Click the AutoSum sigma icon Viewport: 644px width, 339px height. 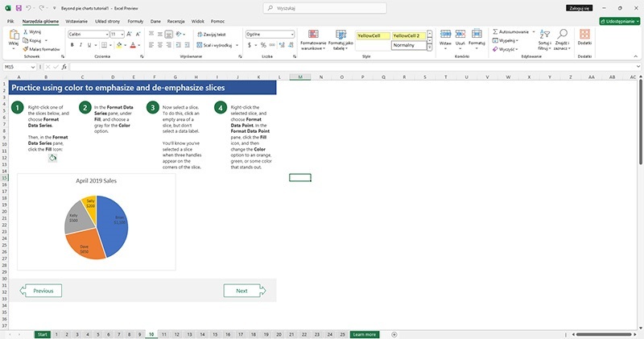[x=495, y=31]
